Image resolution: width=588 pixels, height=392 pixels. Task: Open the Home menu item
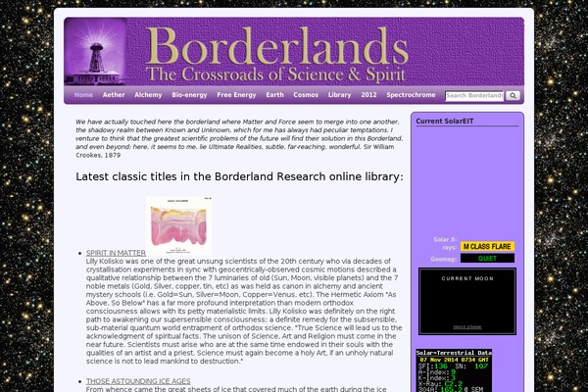pos(83,95)
